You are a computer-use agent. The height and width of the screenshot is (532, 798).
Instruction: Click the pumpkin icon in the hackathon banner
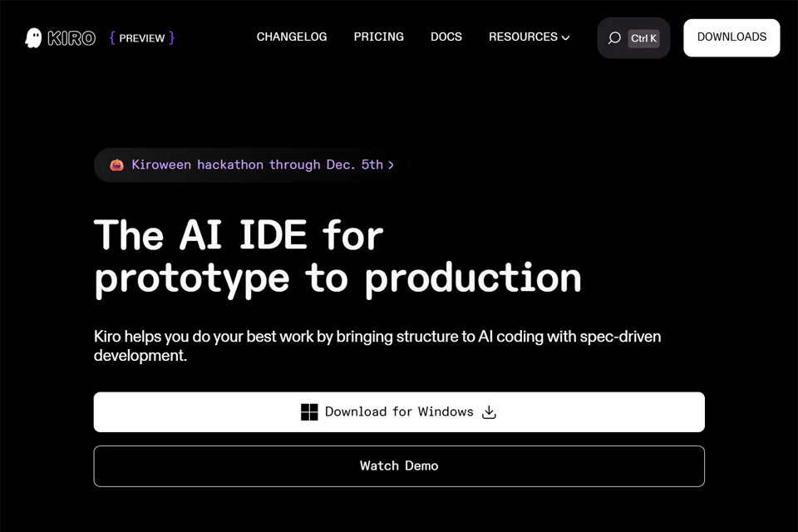tap(116, 165)
